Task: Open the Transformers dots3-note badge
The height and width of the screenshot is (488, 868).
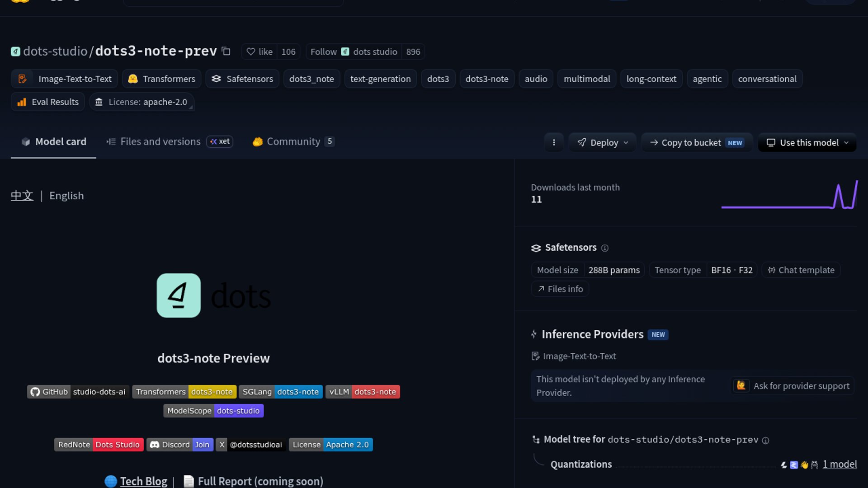Action: [184, 392]
